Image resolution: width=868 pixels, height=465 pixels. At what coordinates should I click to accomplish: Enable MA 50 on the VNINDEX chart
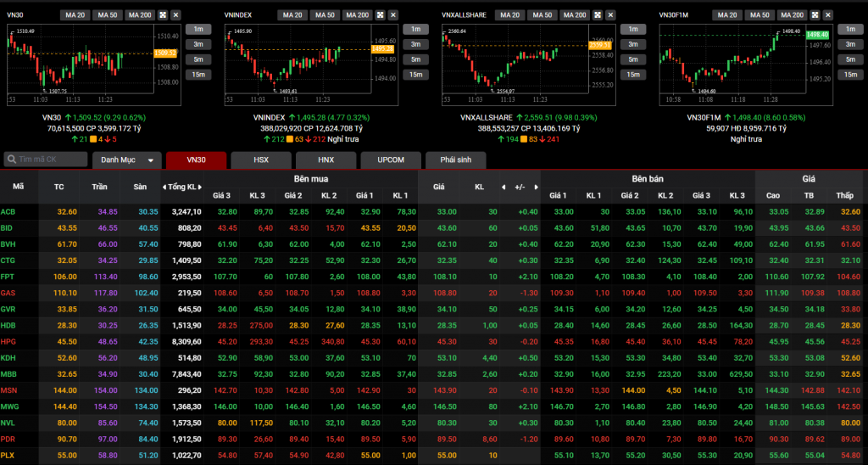point(325,15)
